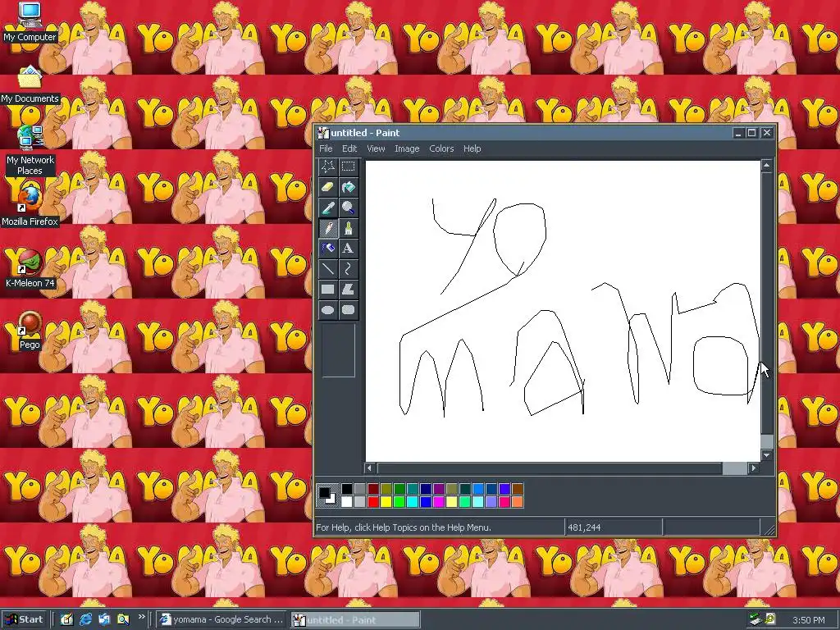Select the Polygon shape tool

point(348,290)
